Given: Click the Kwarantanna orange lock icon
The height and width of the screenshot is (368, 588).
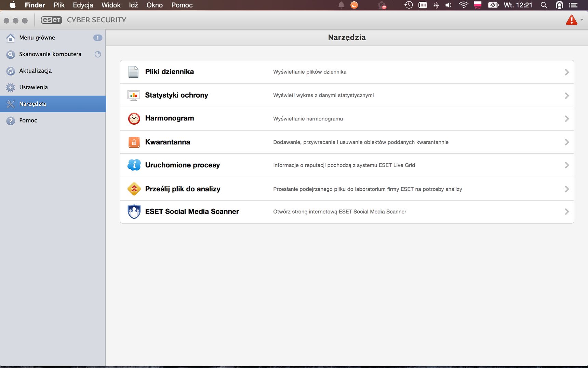Looking at the screenshot, I should tap(134, 142).
